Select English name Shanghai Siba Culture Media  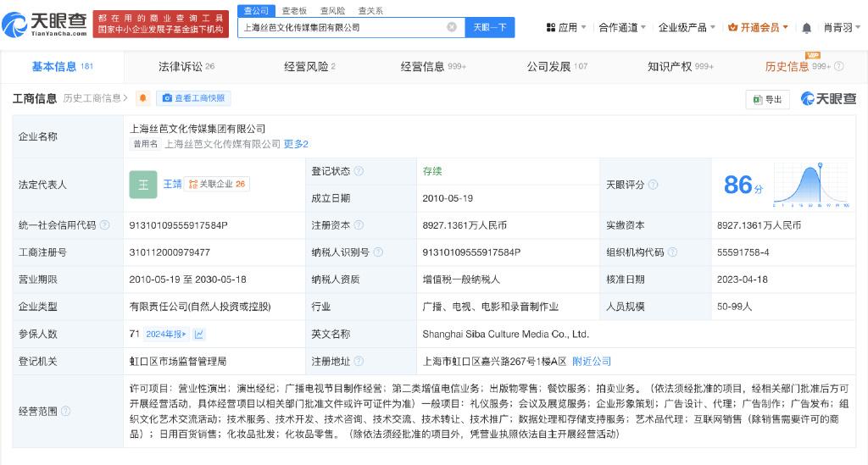pyautogui.click(x=505, y=334)
